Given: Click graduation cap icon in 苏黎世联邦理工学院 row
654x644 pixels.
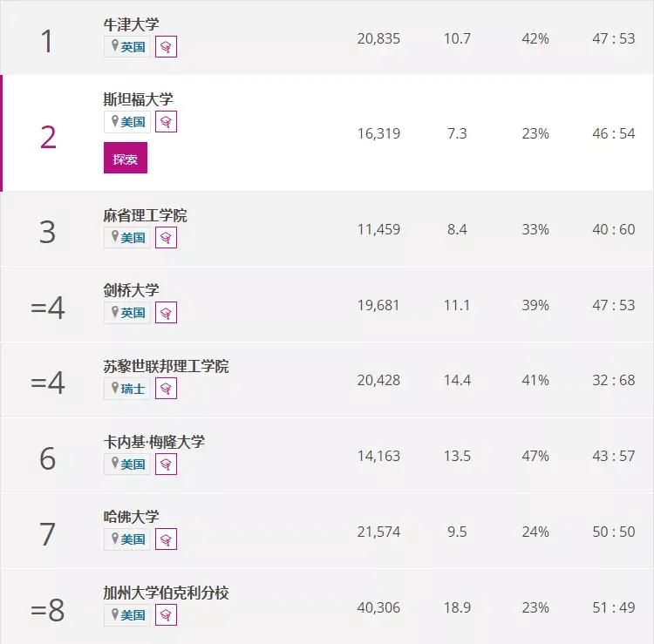Looking at the screenshot, I should [x=166, y=388].
